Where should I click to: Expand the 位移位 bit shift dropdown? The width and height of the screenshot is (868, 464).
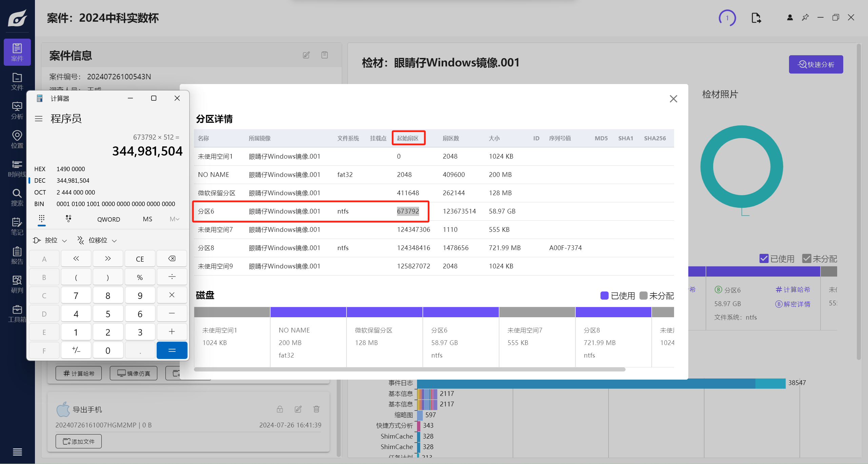(x=97, y=240)
